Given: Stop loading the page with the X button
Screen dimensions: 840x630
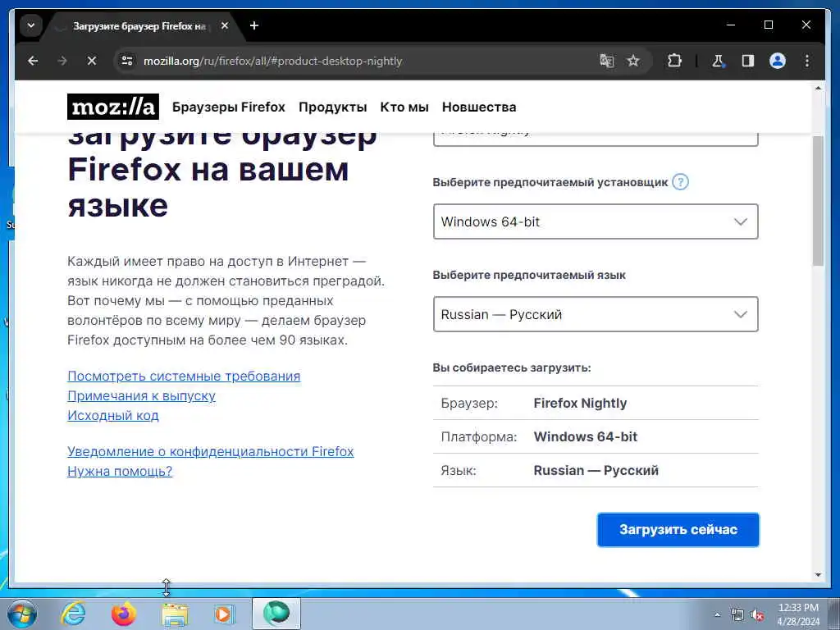Looking at the screenshot, I should (x=92, y=61).
